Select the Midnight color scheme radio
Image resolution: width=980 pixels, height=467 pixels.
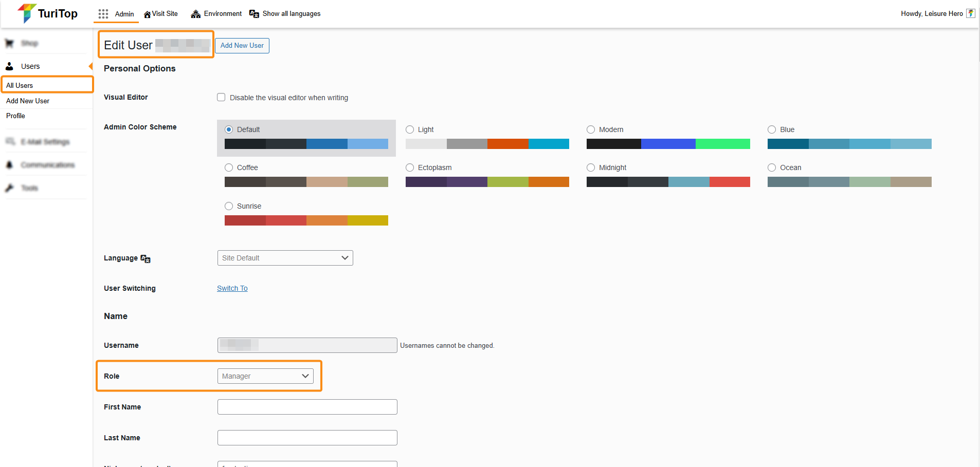(591, 167)
